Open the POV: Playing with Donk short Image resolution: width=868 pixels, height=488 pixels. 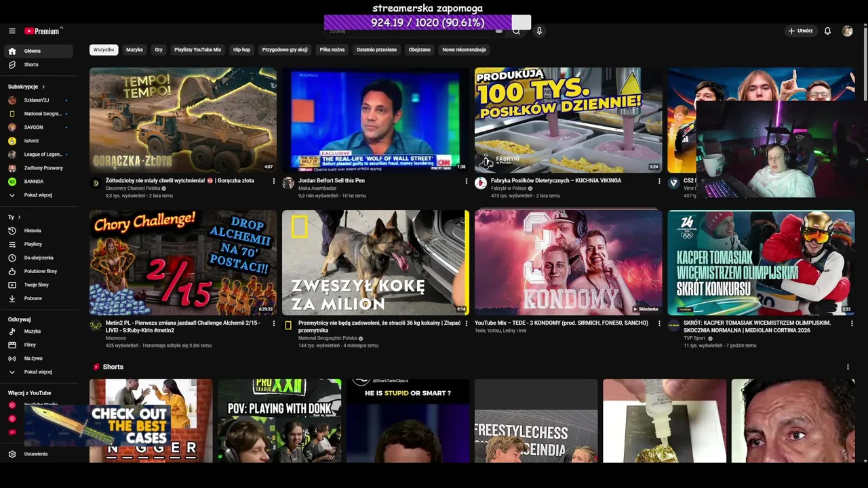coord(279,421)
